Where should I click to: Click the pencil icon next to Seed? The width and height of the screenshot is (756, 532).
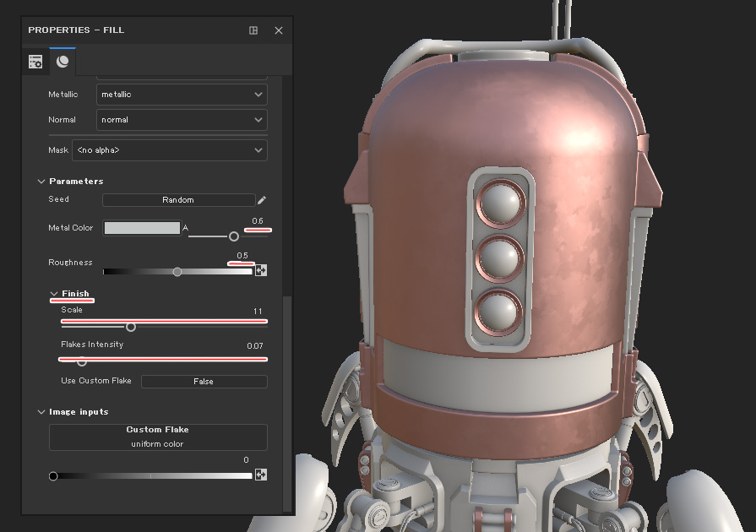tap(262, 200)
